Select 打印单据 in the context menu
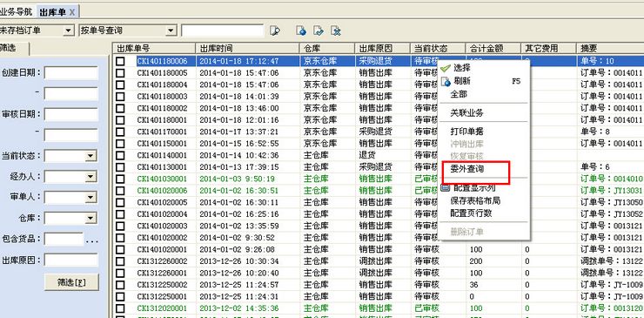644x318 pixels. click(466, 132)
